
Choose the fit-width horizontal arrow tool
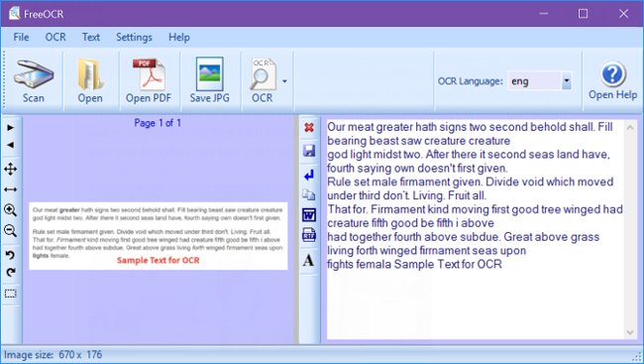[11, 189]
